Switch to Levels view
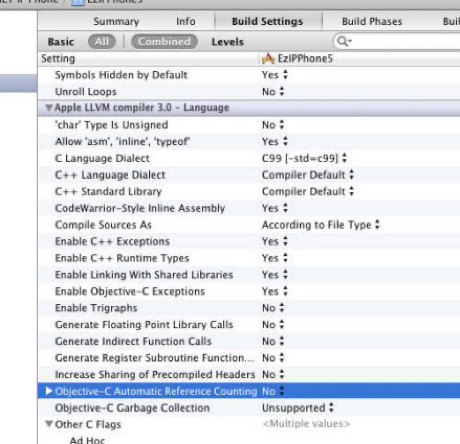460x444 pixels. [x=228, y=42]
